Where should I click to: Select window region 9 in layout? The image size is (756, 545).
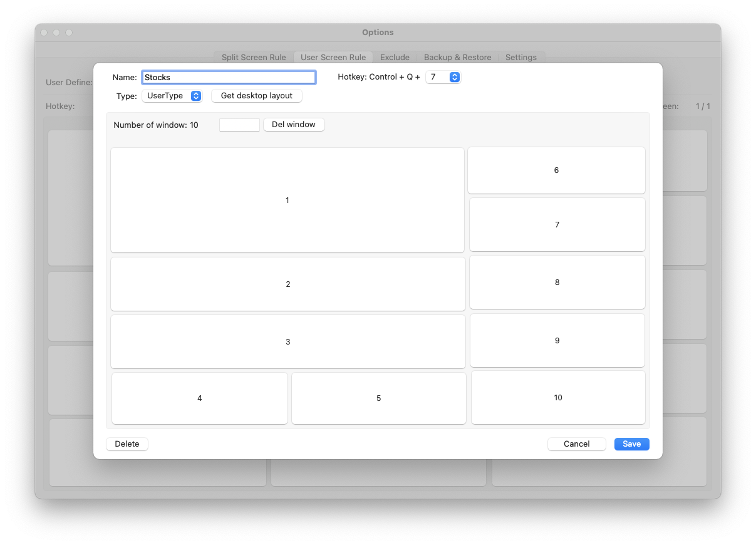[557, 340]
